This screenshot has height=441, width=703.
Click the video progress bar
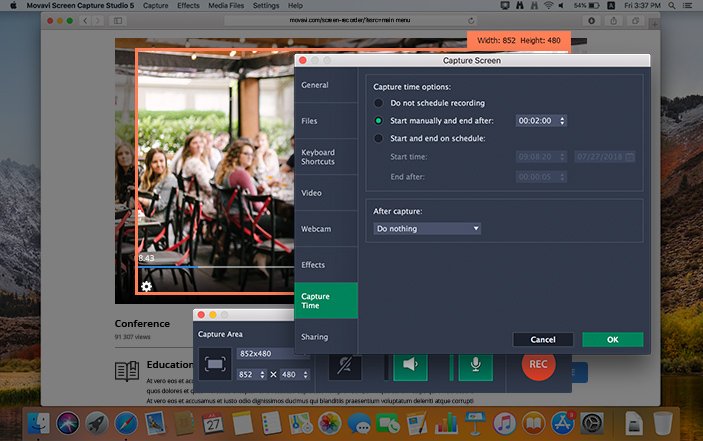[216, 267]
